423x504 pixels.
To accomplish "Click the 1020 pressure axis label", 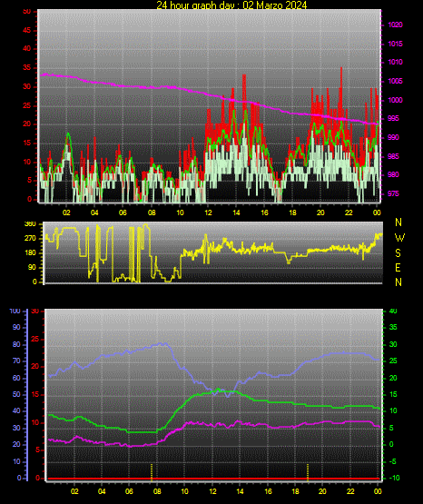I will click(x=395, y=25).
